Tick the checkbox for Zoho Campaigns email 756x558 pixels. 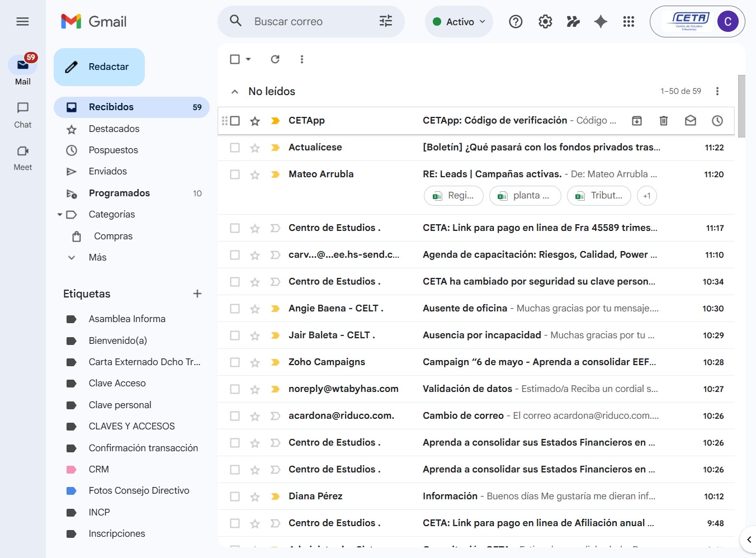pos(235,362)
